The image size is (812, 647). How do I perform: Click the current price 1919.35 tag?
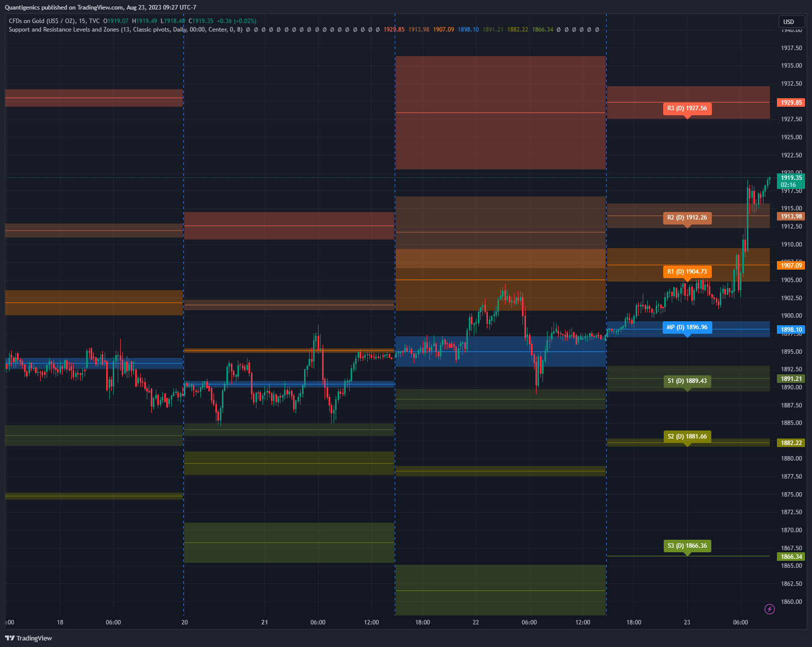coord(791,181)
